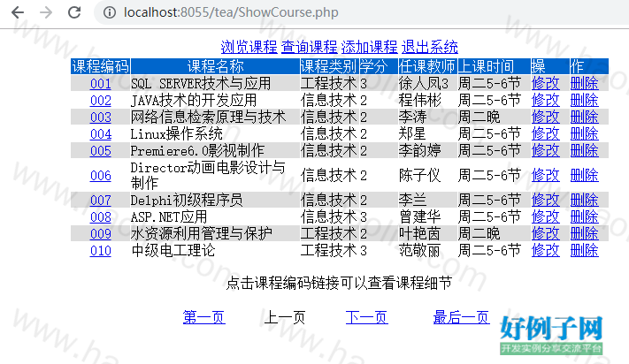Click 修改 for ASP.NET应用 row
The height and width of the screenshot is (364, 629).
(x=545, y=217)
